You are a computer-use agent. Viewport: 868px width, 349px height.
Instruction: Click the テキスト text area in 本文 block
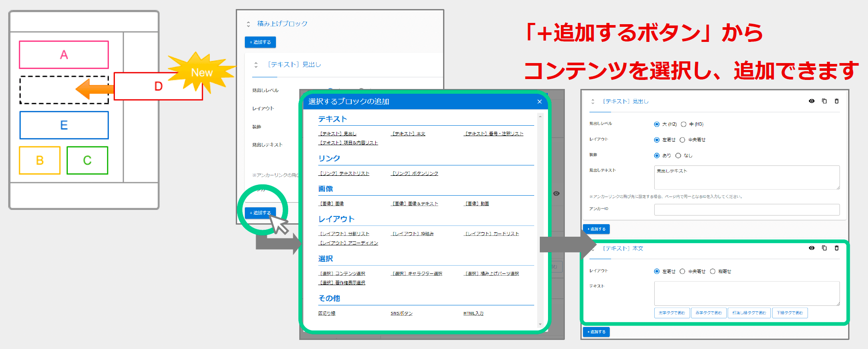point(747,294)
